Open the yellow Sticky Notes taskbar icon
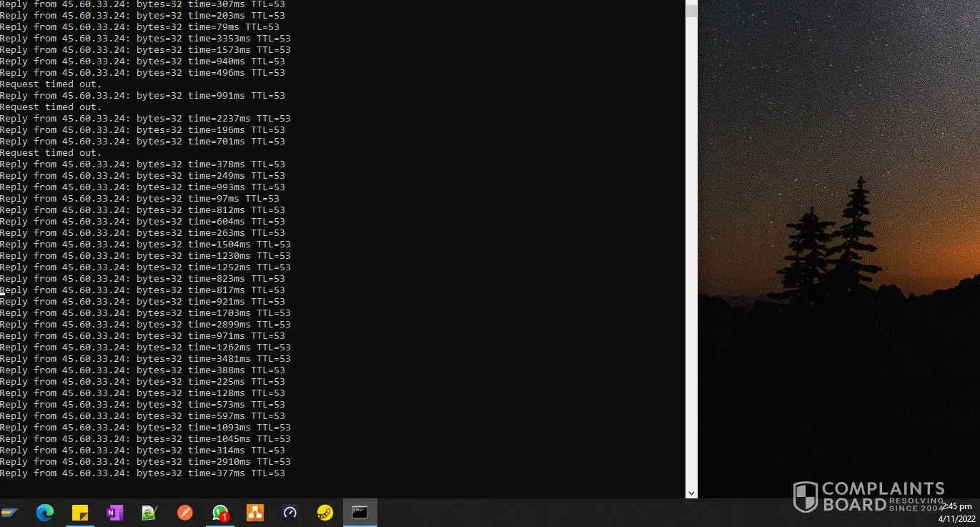980x527 pixels. pos(80,513)
